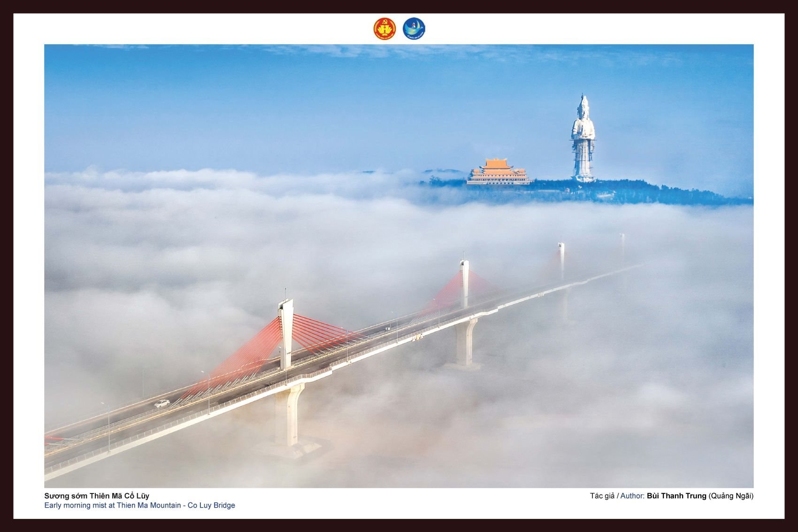The image size is (798, 532).
Task: Click the orange-roofed temple building
Action: click(x=498, y=172)
